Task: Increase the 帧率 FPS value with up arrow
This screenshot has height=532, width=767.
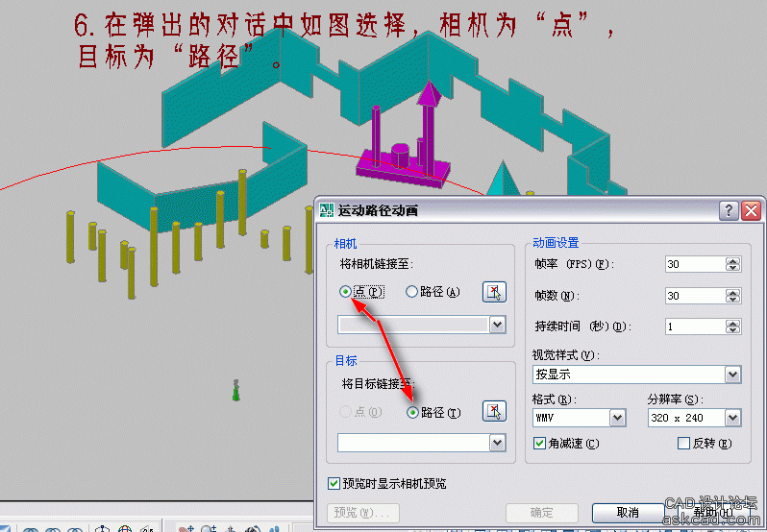Action: click(732, 260)
